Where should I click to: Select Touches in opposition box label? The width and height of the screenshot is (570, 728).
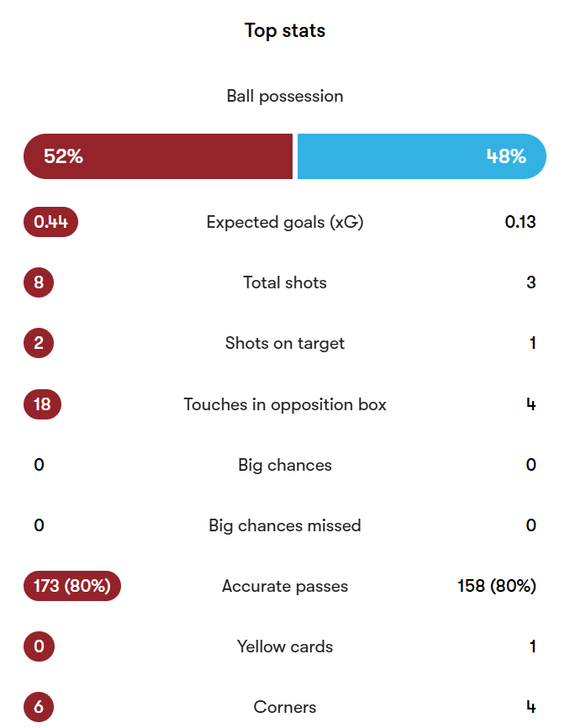click(x=285, y=404)
